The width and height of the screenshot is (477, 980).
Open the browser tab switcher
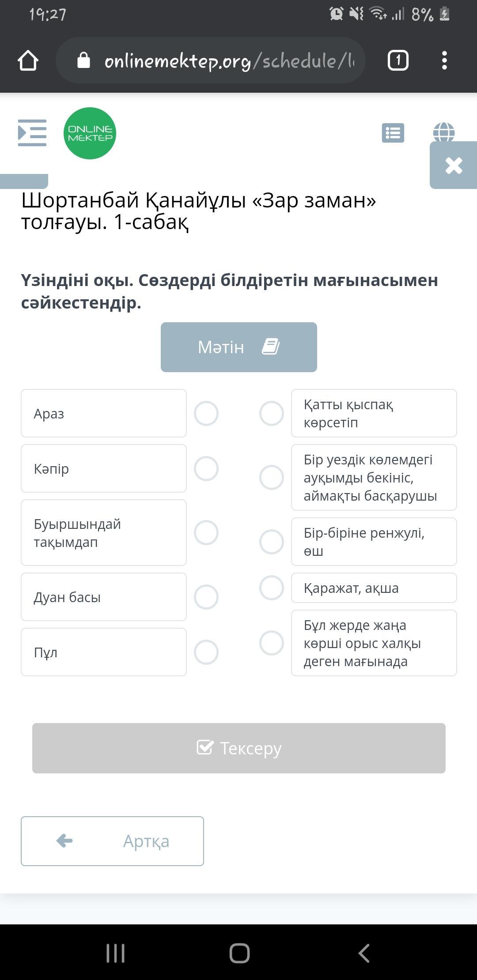397,60
